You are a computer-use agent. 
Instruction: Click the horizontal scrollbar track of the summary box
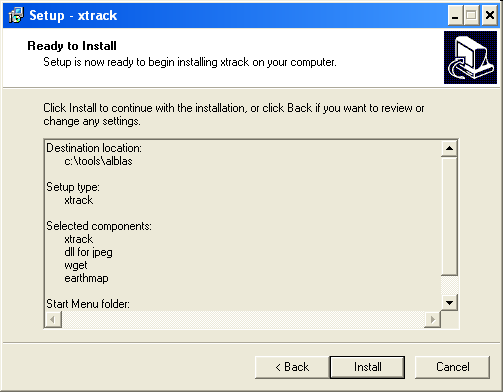click(x=243, y=319)
